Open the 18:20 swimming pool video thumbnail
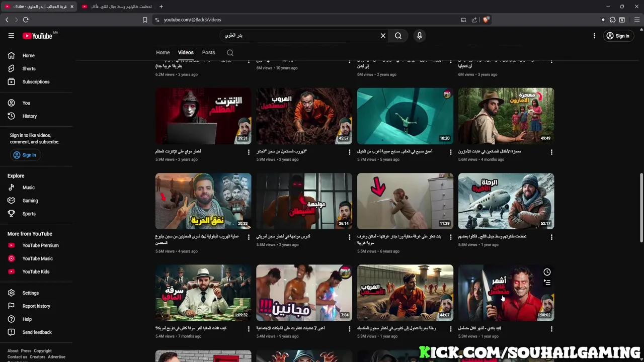644x362 pixels. point(405,116)
